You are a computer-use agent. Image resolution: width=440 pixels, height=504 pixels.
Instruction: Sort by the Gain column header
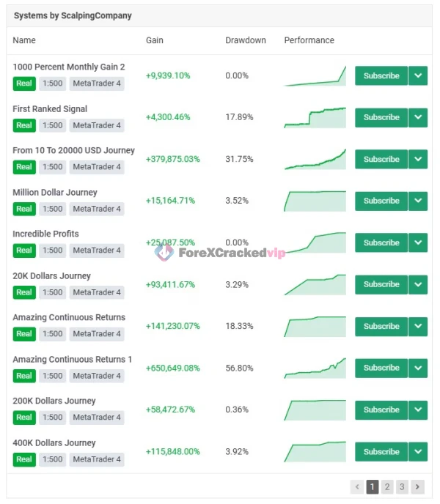point(155,40)
